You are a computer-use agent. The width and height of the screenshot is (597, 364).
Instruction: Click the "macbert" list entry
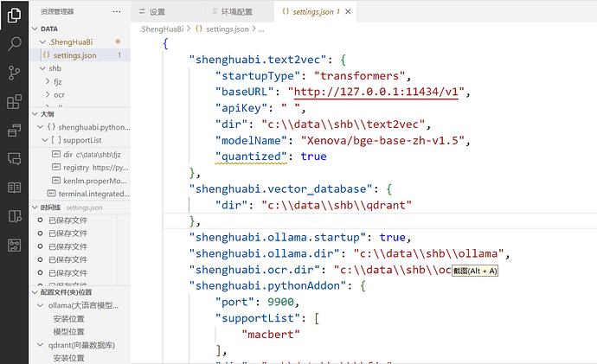pyautogui.click(x=271, y=335)
